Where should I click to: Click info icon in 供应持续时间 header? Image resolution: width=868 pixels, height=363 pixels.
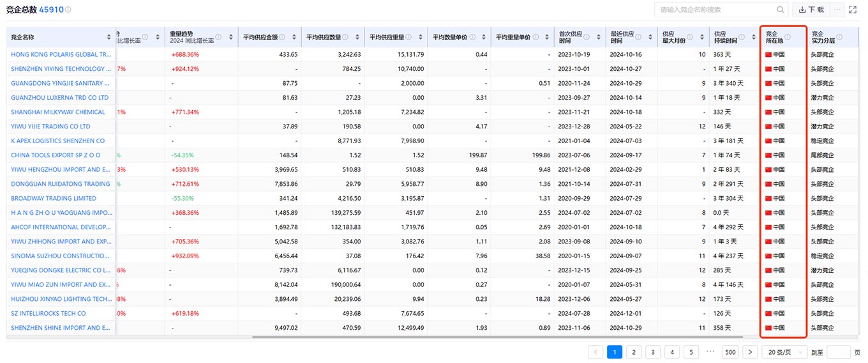pyautogui.click(x=740, y=37)
